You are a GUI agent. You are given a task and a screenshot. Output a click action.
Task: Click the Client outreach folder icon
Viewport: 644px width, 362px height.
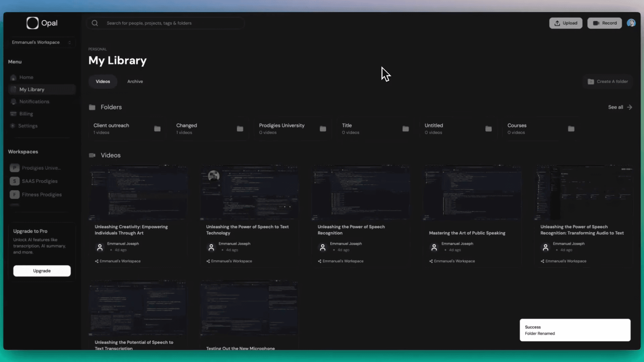point(157,129)
